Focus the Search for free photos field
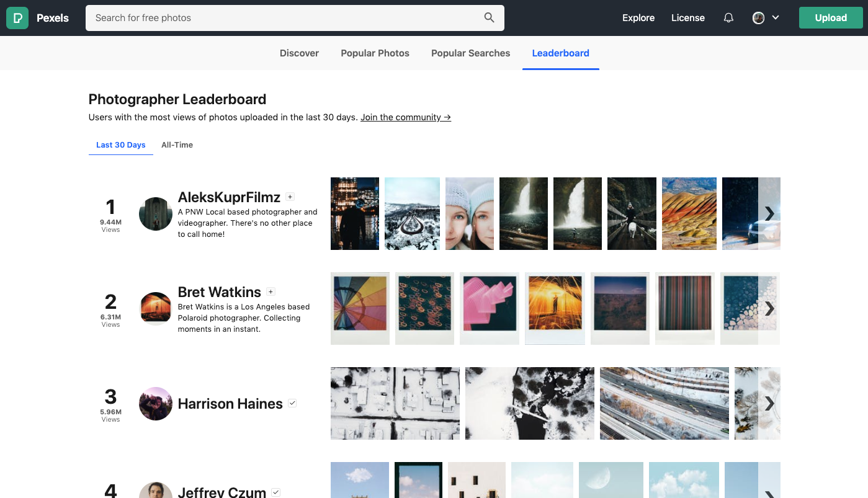This screenshot has height=498, width=868. [295, 18]
